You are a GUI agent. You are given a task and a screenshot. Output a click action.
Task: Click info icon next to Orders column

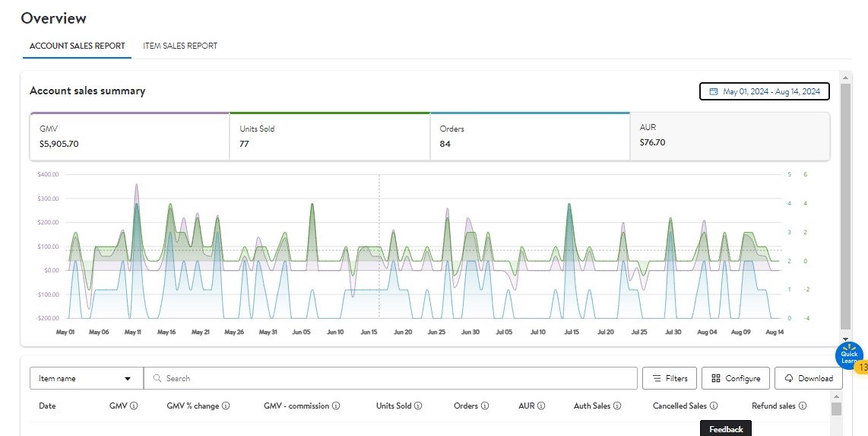pos(485,406)
